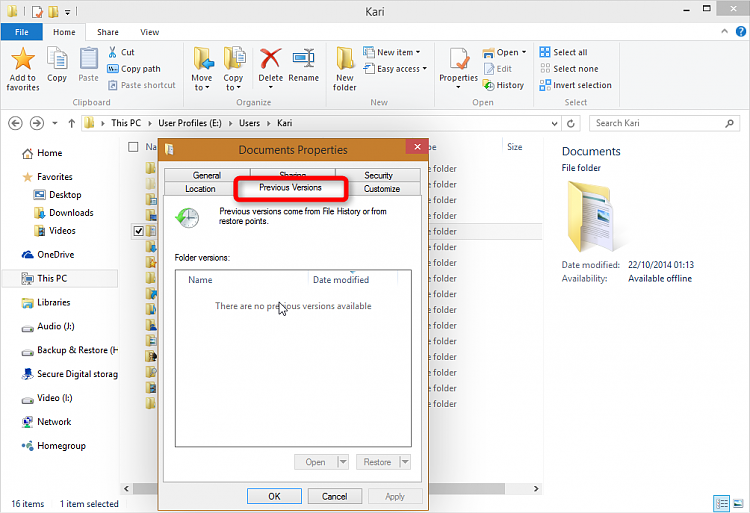
Task: Click the dialog Open button
Action: [x=316, y=462]
